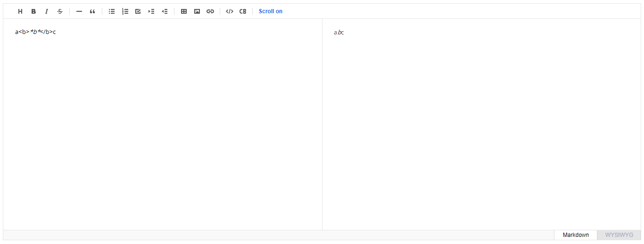The width and height of the screenshot is (644, 244).
Task: Insert an image
Action: tap(197, 11)
